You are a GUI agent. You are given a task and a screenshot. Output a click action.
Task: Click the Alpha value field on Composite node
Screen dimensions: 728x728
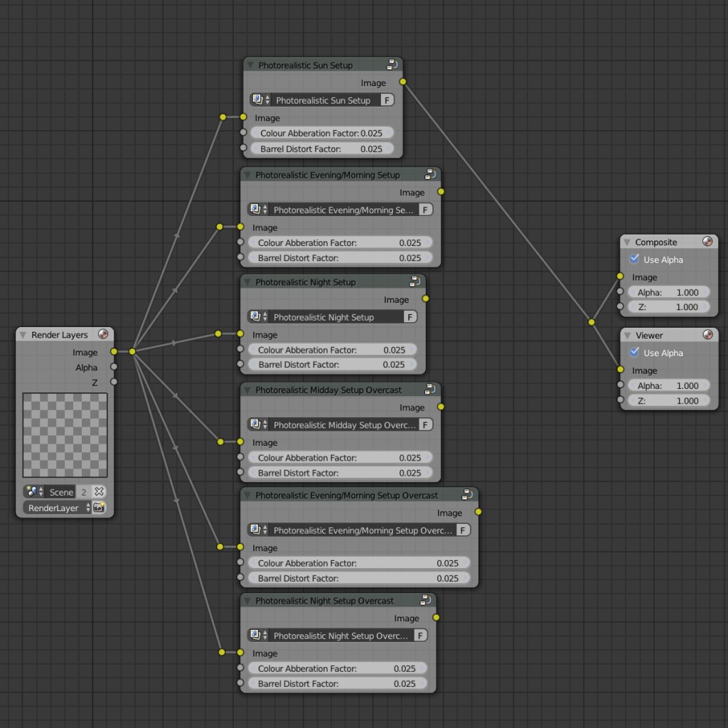(668, 292)
